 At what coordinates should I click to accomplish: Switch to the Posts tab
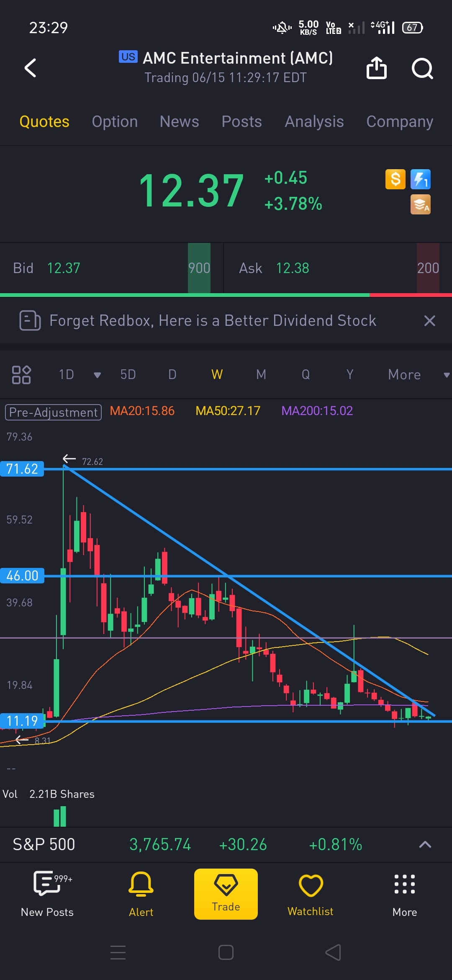pos(242,121)
